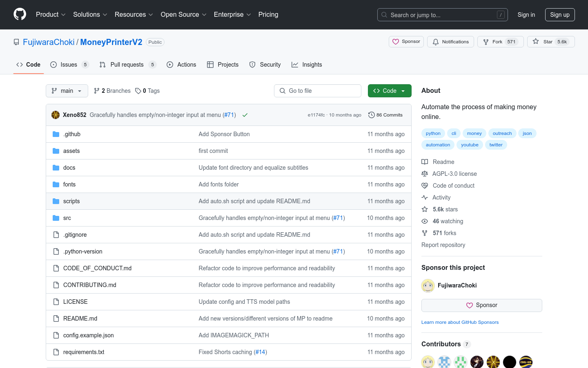Expand the Open Source menu
Image resolution: width=588 pixels, height=368 pixels.
(x=183, y=15)
